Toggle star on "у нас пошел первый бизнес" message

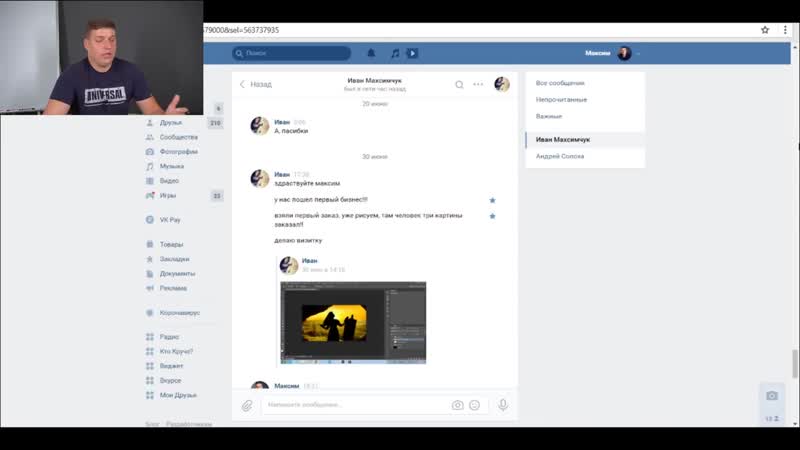point(492,200)
